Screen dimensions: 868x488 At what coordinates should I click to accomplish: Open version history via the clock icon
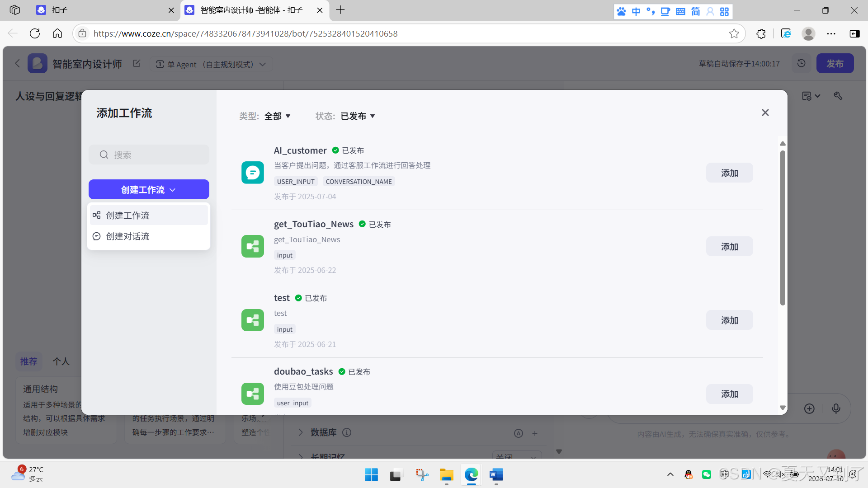coord(801,63)
